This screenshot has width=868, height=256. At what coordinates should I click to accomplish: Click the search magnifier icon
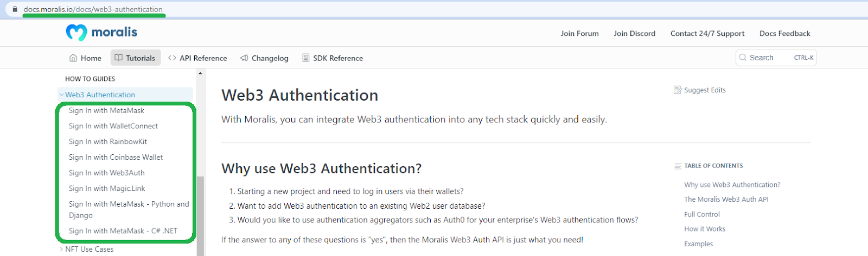pyautogui.click(x=743, y=58)
